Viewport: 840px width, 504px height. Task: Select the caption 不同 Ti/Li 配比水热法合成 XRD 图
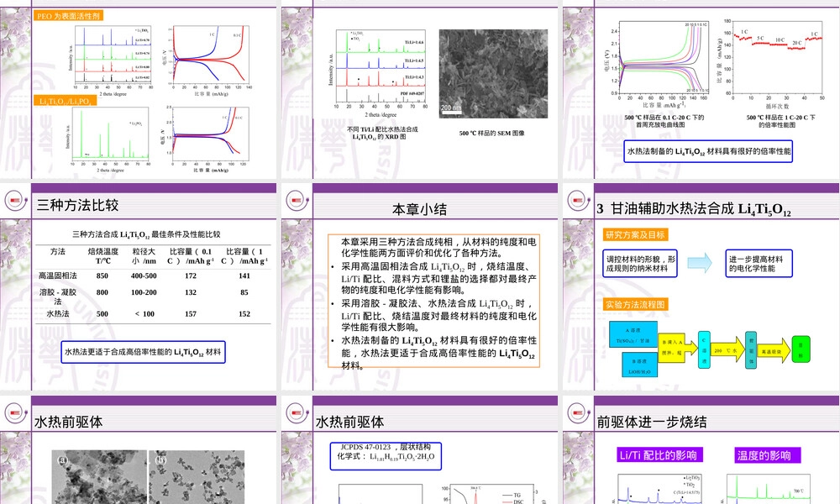382,133
